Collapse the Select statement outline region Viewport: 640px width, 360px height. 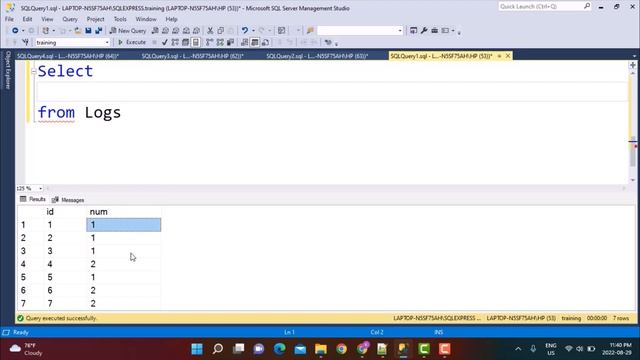coord(33,71)
